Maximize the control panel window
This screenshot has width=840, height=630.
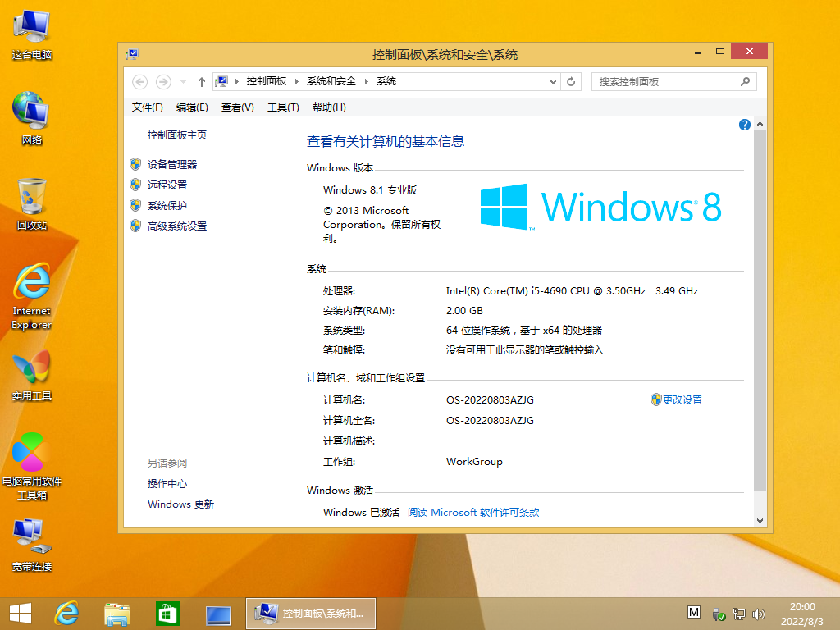coord(720,52)
